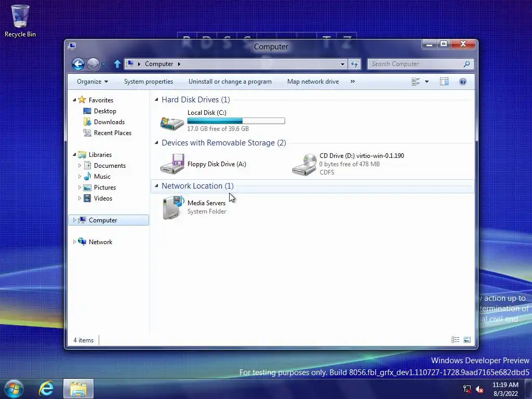Toggle the preview pane
The image size is (532, 399).
click(x=444, y=82)
